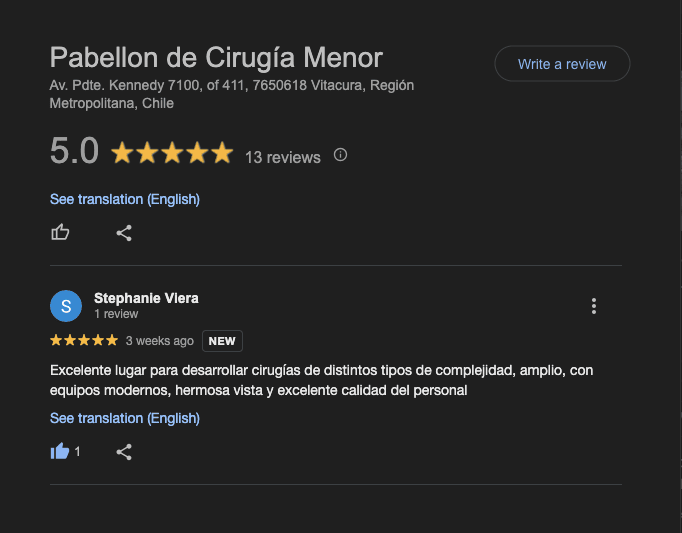Like the first review with outlined thumbs-up
The image size is (682, 533).
(60, 232)
